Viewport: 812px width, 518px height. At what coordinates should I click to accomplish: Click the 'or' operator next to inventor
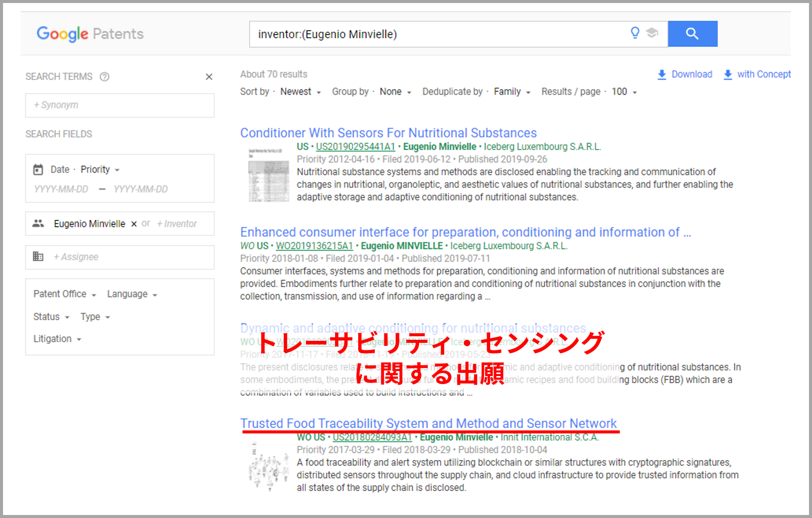tap(146, 224)
